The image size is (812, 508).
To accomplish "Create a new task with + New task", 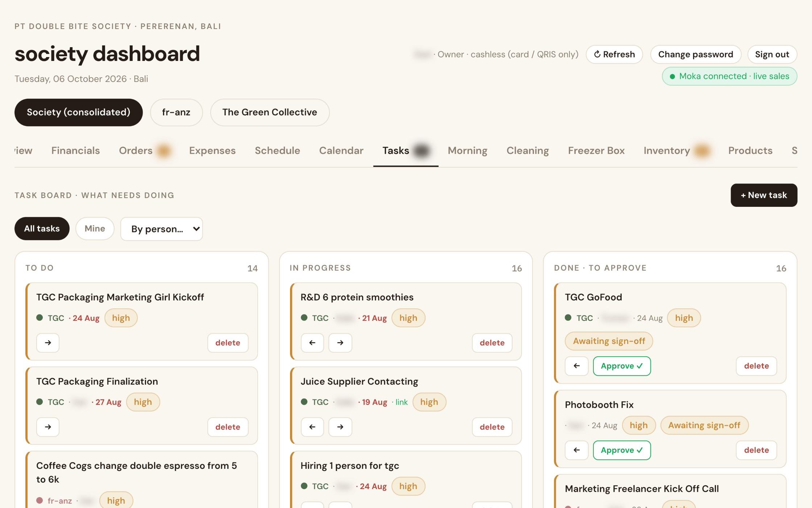I will (x=764, y=195).
